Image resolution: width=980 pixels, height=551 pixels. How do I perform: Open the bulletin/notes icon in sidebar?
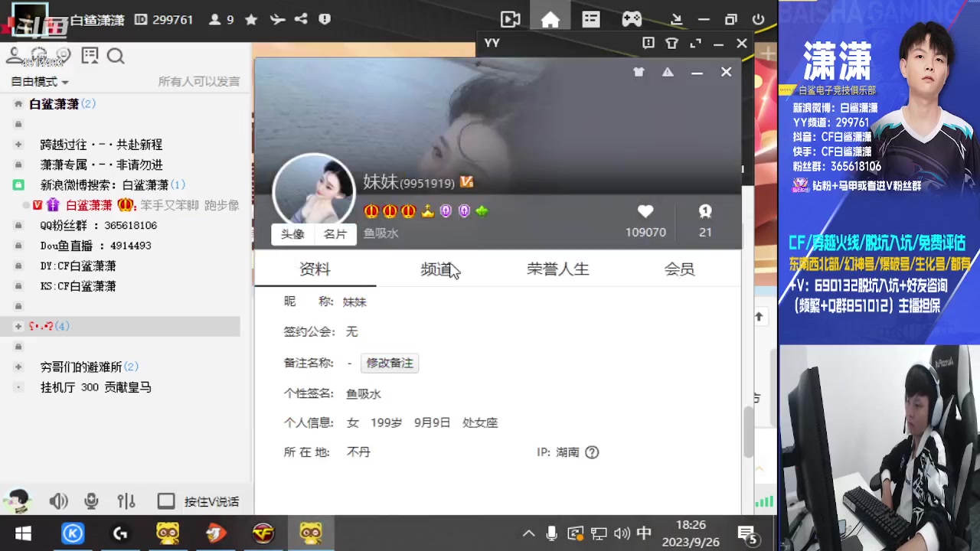[x=90, y=56]
